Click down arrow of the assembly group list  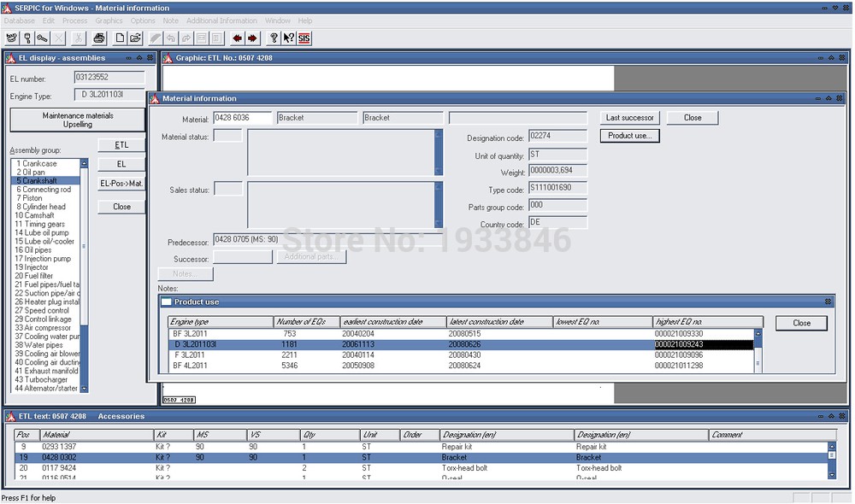click(x=84, y=389)
